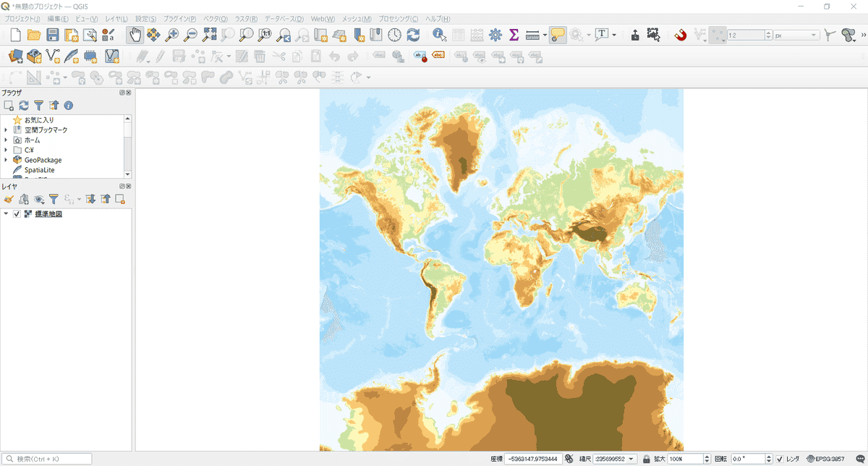Focus the 検索 locator search box
Viewport: 868px width, 466px height.
(48, 459)
